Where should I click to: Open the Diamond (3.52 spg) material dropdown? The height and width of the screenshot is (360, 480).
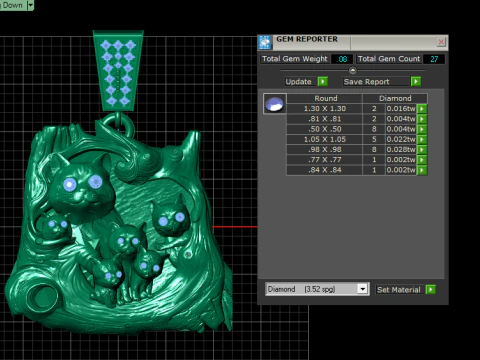(x=362, y=289)
